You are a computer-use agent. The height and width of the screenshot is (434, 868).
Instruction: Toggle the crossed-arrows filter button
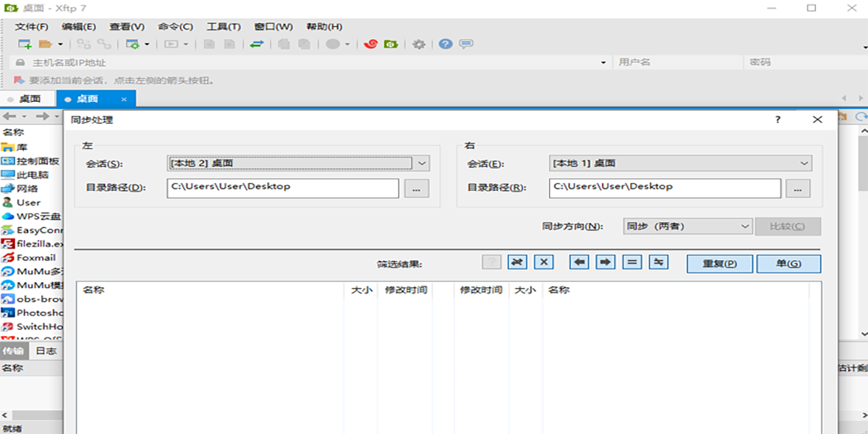(516, 262)
